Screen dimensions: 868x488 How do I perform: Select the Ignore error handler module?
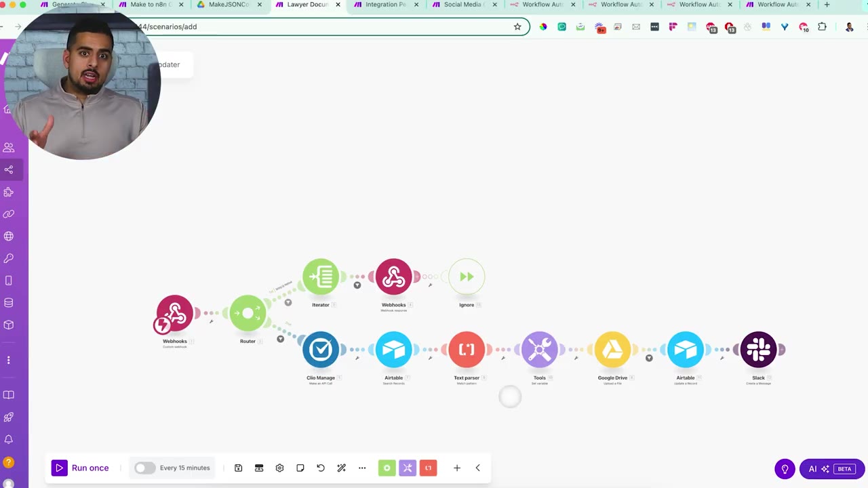(467, 277)
